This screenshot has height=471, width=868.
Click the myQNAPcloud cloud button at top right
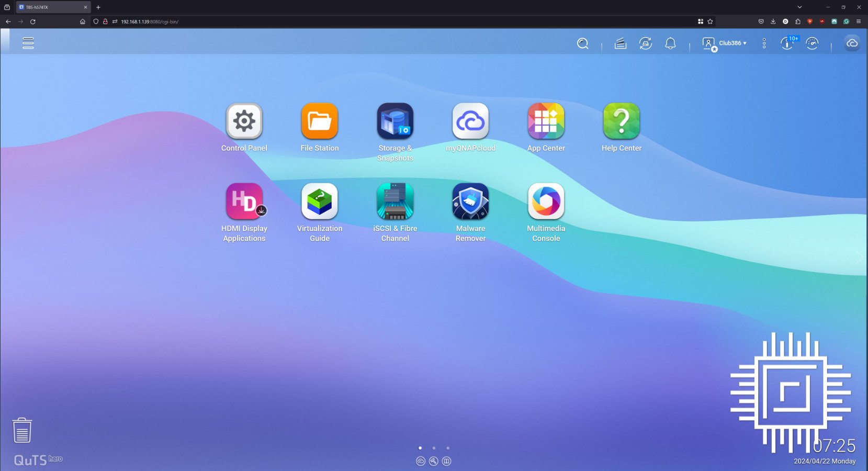[852, 43]
